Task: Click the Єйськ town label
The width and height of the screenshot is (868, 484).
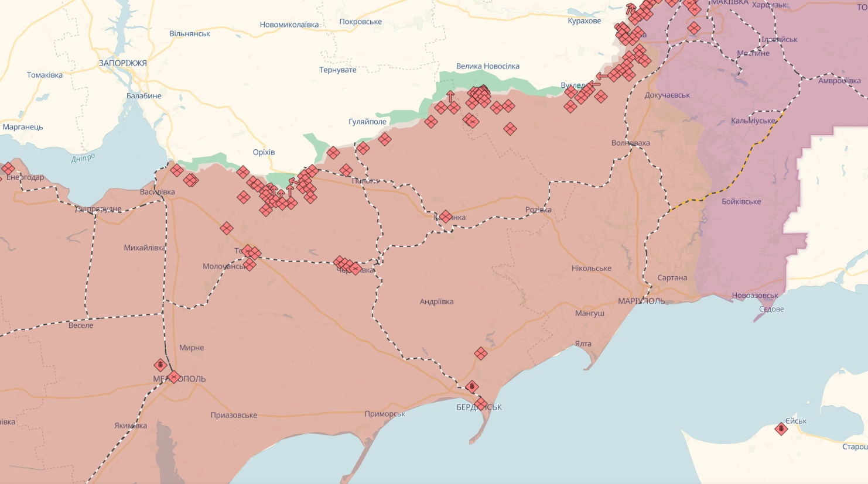Action: click(796, 421)
